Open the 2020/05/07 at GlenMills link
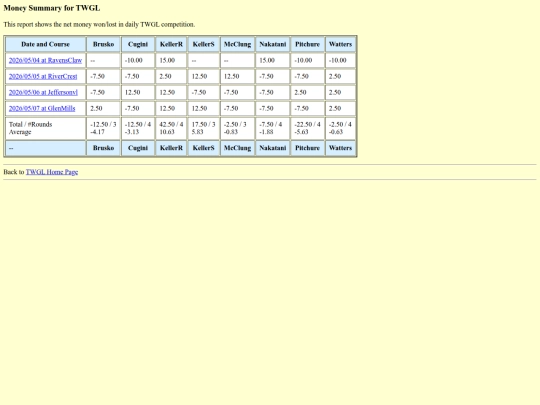 [x=42, y=108]
